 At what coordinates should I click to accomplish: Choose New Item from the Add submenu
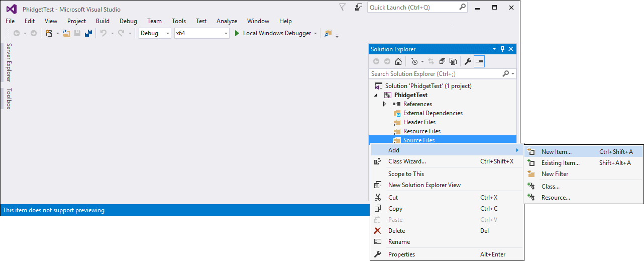(x=583, y=151)
